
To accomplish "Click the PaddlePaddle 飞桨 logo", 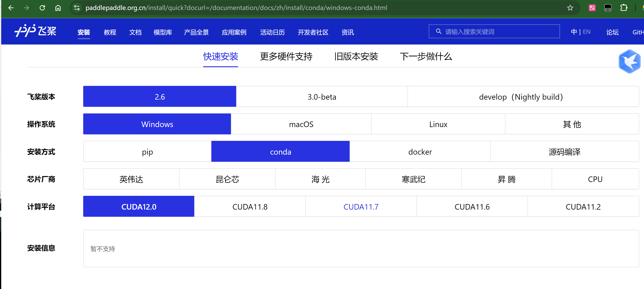I will click(35, 31).
